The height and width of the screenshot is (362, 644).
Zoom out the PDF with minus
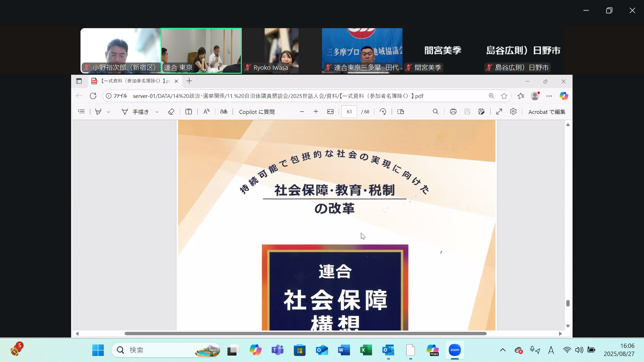pyautogui.click(x=302, y=112)
